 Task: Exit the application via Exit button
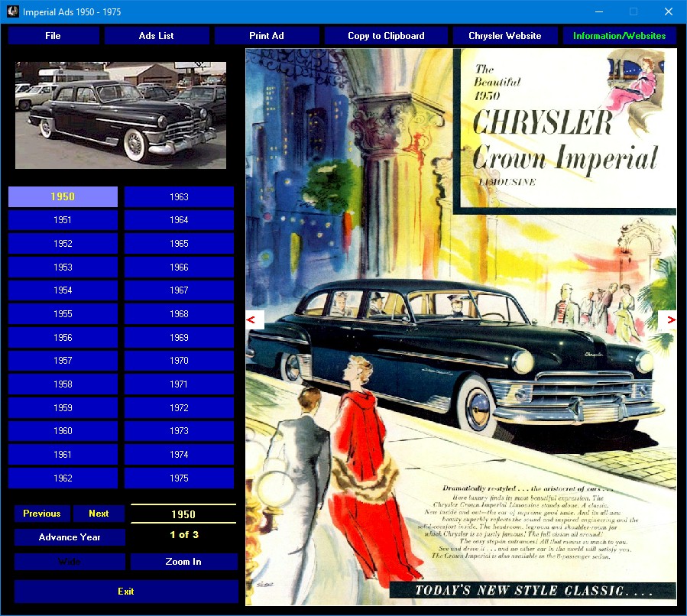coord(126,592)
